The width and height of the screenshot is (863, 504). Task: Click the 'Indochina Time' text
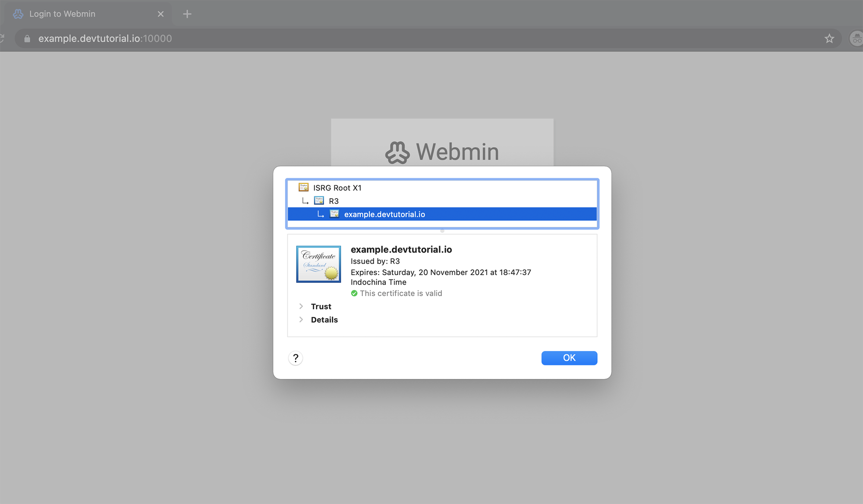pos(378,282)
